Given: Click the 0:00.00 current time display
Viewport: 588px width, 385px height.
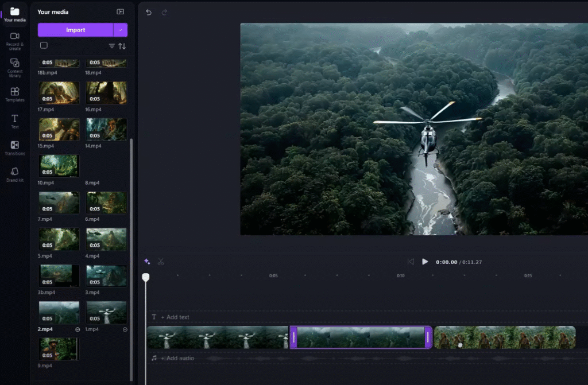Looking at the screenshot, I should (446, 262).
